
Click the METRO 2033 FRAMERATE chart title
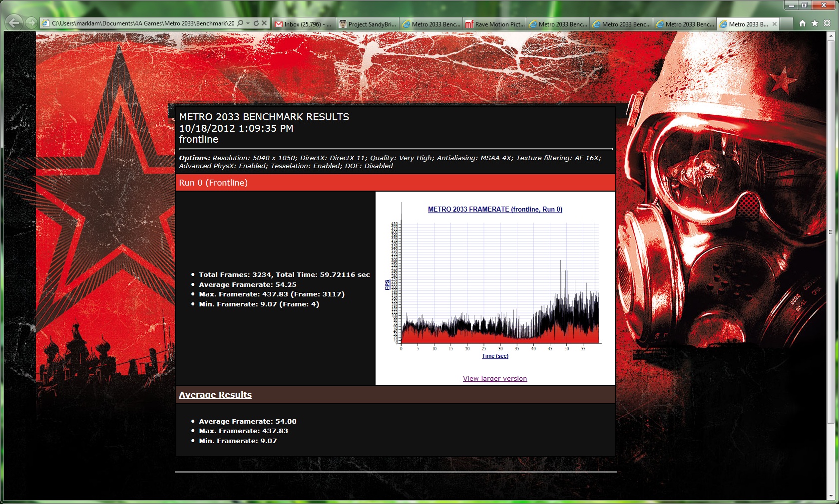click(x=494, y=210)
